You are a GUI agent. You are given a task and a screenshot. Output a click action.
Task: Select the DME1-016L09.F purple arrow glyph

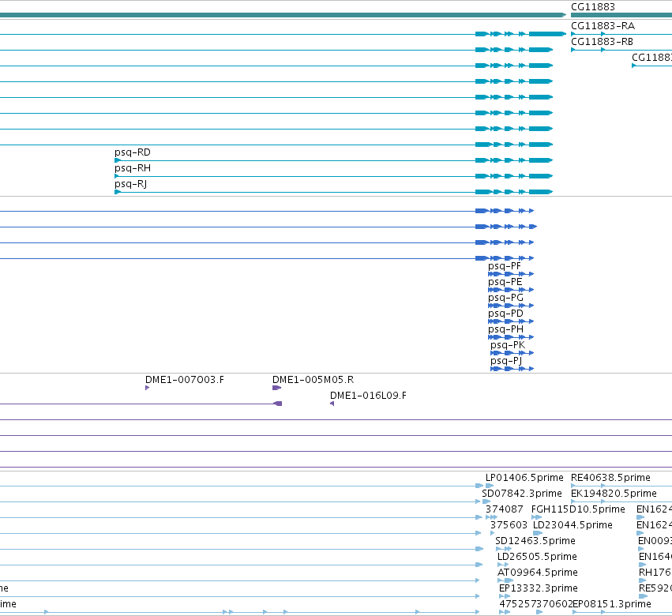(332, 404)
